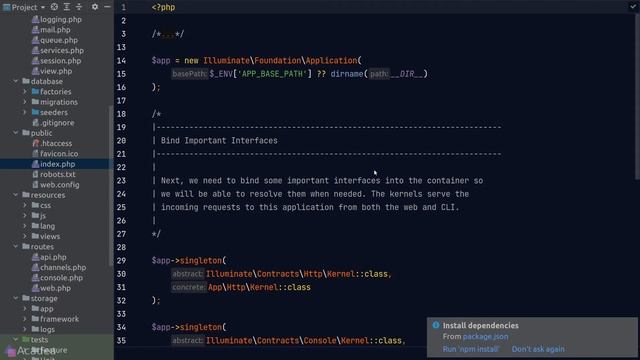Open channels.php route file

click(x=63, y=267)
